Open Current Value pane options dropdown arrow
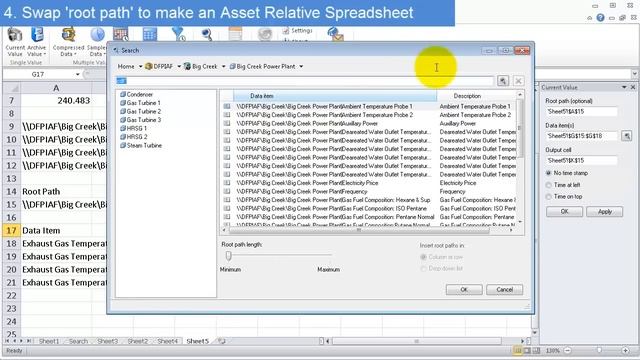The width and height of the screenshot is (640, 360). coord(624,87)
